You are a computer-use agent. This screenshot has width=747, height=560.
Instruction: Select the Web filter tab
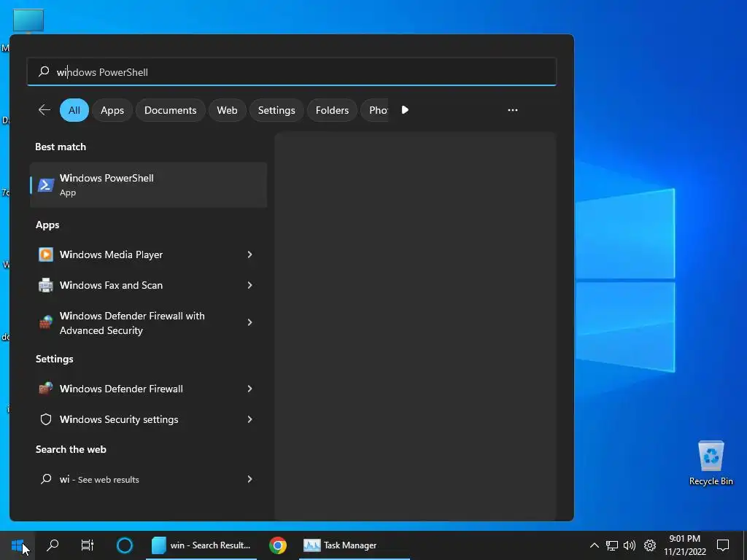(228, 110)
